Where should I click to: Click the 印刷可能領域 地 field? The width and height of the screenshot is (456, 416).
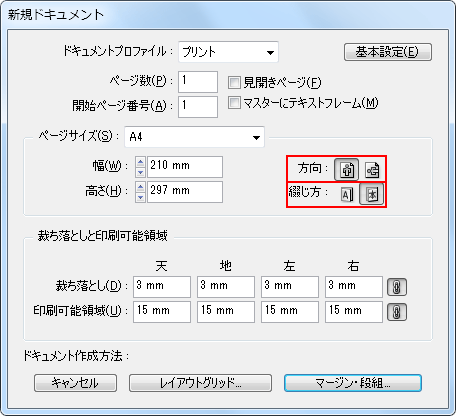(x=226, y=312)
